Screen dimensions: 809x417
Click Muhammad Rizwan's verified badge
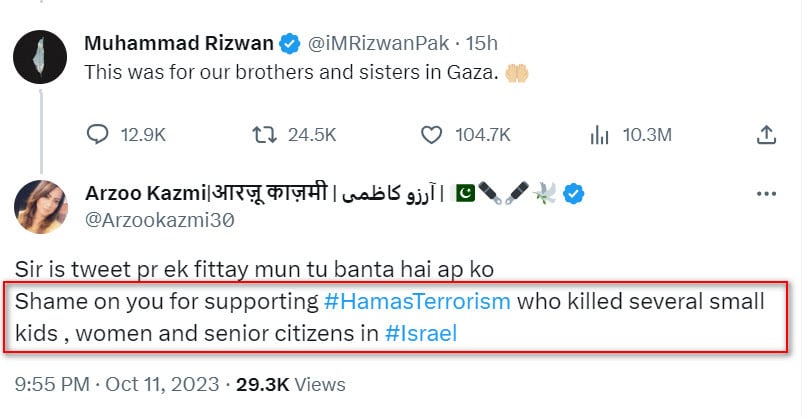click(x=290, y=44)
